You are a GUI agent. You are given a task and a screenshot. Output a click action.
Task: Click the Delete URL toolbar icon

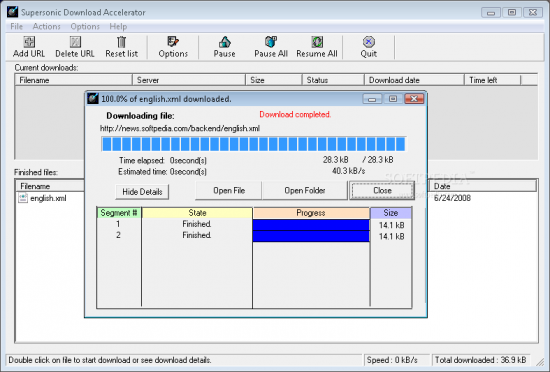(75, 42)
